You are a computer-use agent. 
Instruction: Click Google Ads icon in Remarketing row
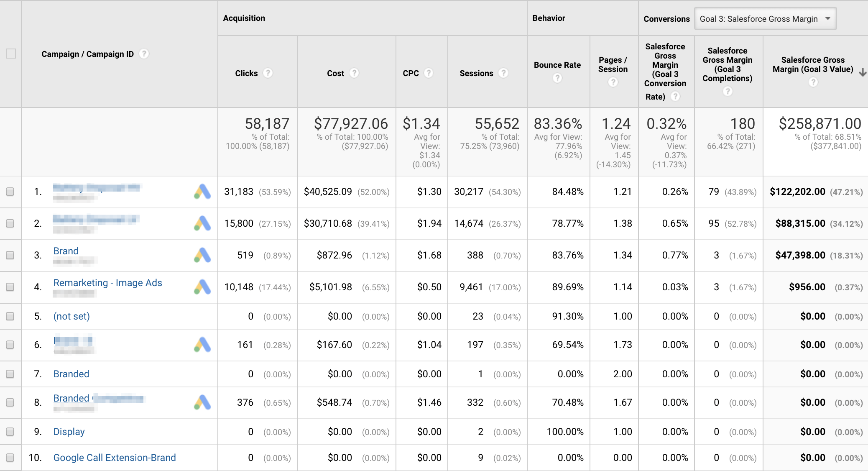(x=202, y=287)
